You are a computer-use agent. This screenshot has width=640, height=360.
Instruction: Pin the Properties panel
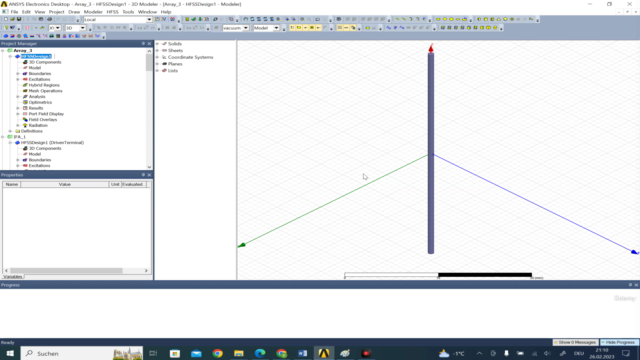point(143,175)
